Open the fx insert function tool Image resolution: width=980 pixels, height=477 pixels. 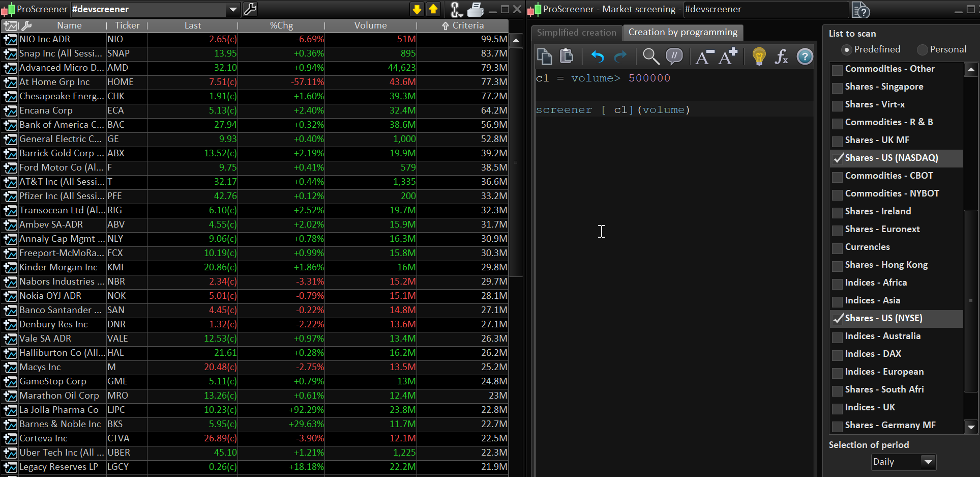point(781,57)
